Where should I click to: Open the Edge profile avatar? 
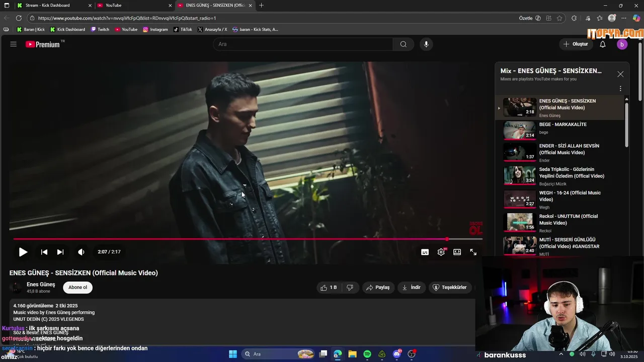pos(612,18)
